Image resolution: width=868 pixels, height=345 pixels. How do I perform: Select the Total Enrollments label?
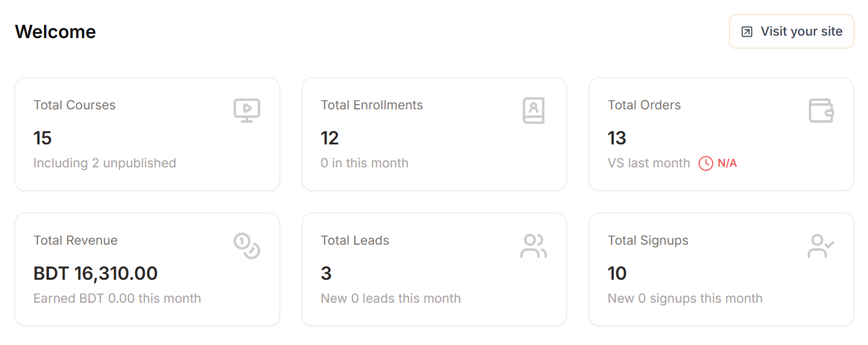coord(372,105)
